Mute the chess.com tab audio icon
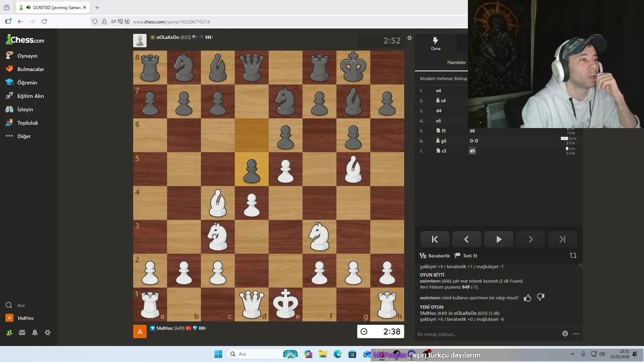This screenshot has height=362, width=644. pos(29,8)
